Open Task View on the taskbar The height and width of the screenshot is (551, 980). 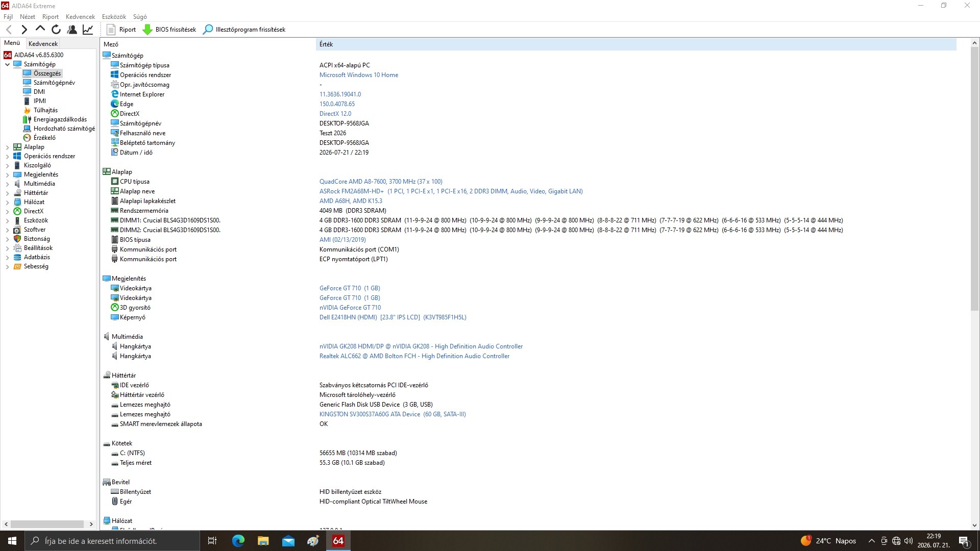tap(212, 541)
